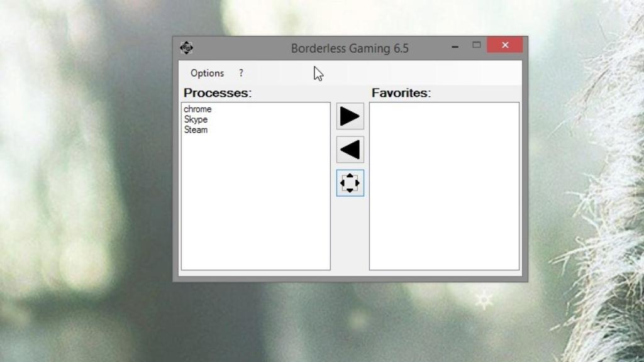The width and height of the screenshot is (644, 362).
Task: Open the Options menu
Action: [x=207, y=73]
